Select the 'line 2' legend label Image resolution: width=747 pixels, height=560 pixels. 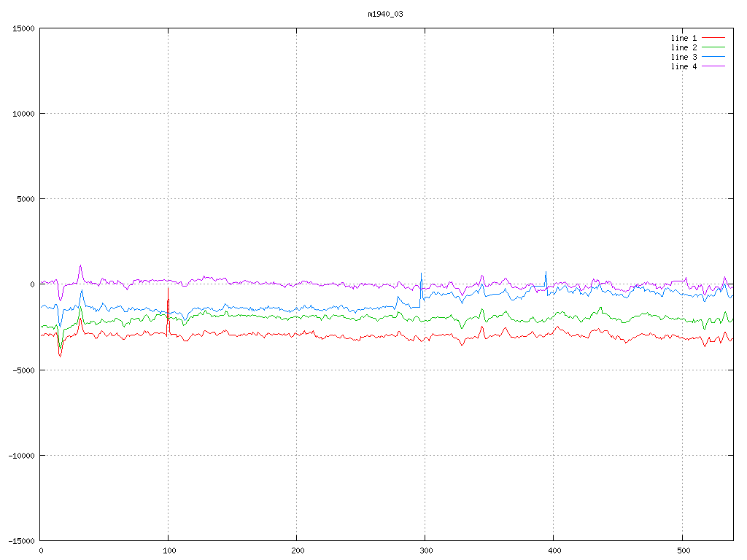[684, 47]
